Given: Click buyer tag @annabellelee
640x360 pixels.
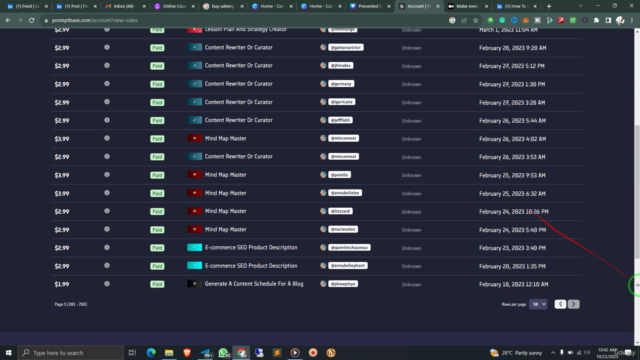Looking at the screenshot, I should click(345, 193).
